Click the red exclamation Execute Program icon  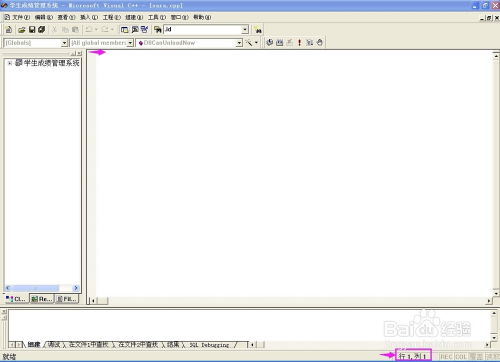(x=299, y=42)
